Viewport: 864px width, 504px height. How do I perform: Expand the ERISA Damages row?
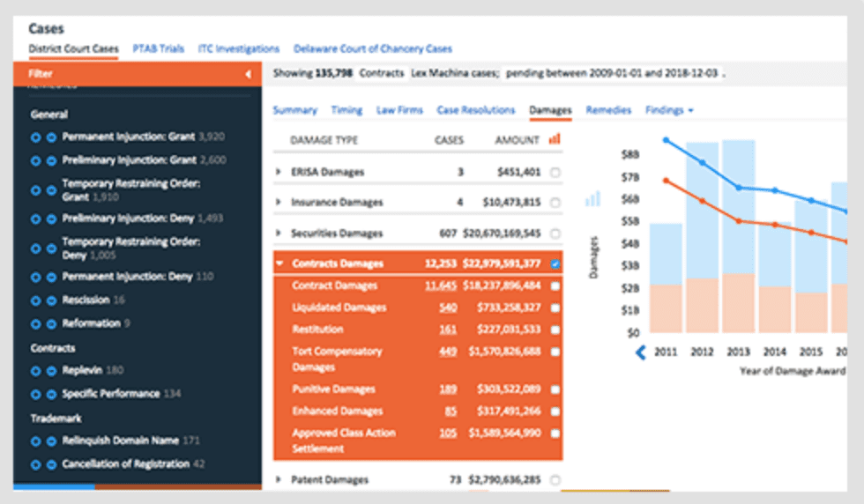coord(279,173)
